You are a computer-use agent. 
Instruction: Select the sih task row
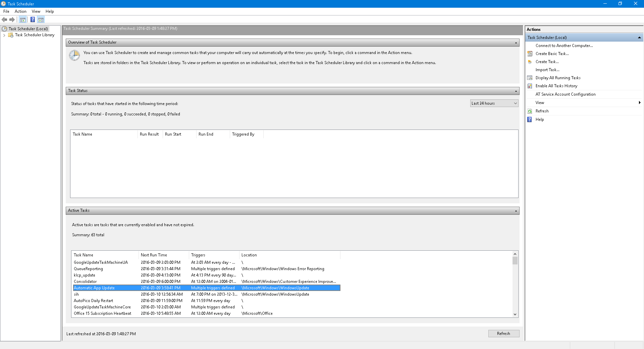coord(207,294)
